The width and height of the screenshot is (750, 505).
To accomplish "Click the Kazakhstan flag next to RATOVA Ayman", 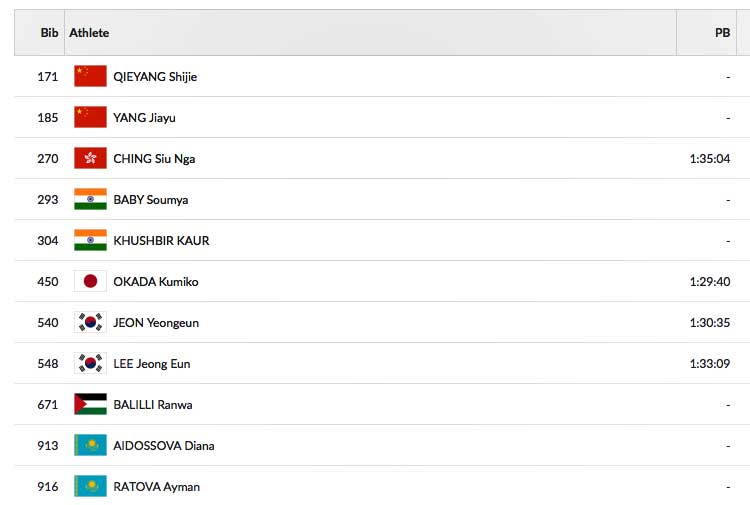I will 90,487.
